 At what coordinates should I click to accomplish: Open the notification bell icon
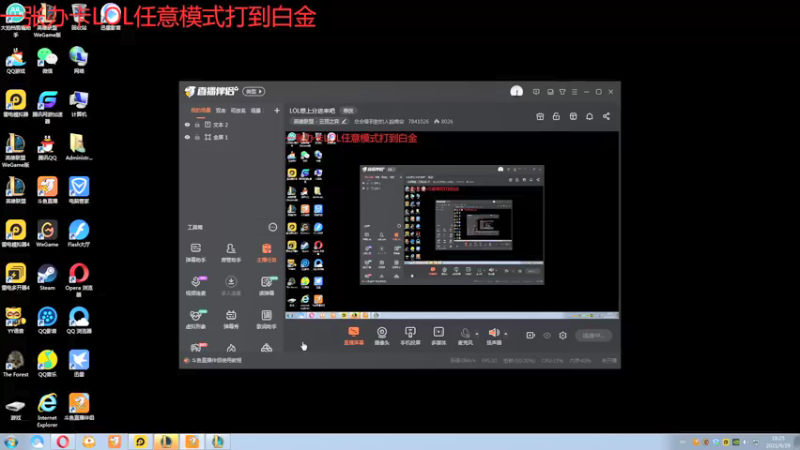589,116
